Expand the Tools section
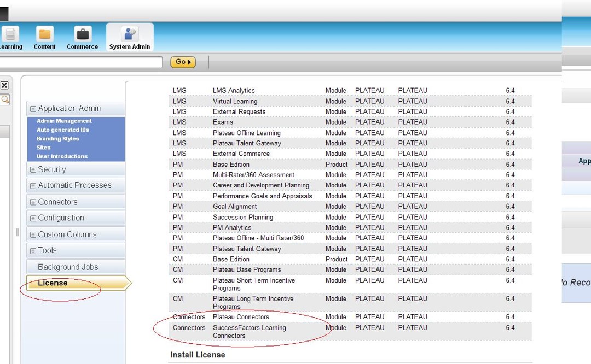 click(33, 251)
